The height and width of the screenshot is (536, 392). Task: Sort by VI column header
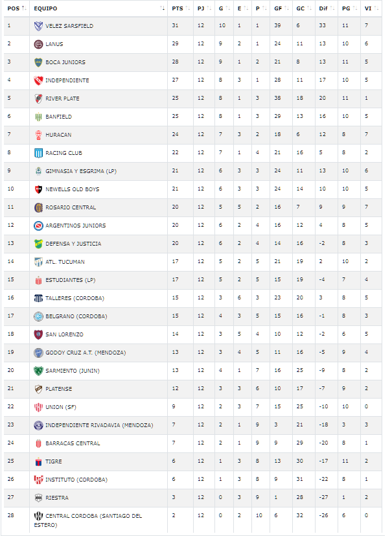(x=371, y=8)
